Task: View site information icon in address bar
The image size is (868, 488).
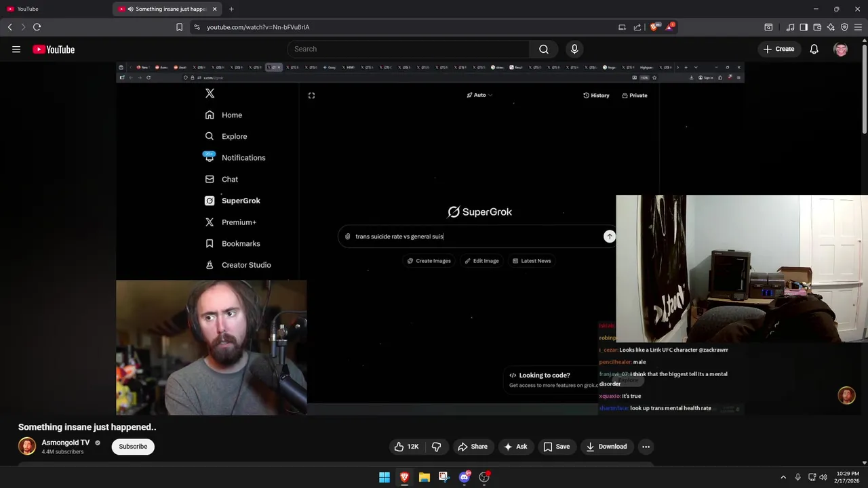Action: (x=197, y=27)
